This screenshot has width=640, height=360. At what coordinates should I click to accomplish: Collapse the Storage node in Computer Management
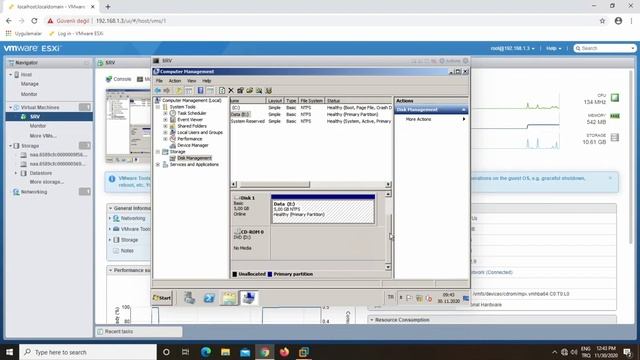click(158, 151)
